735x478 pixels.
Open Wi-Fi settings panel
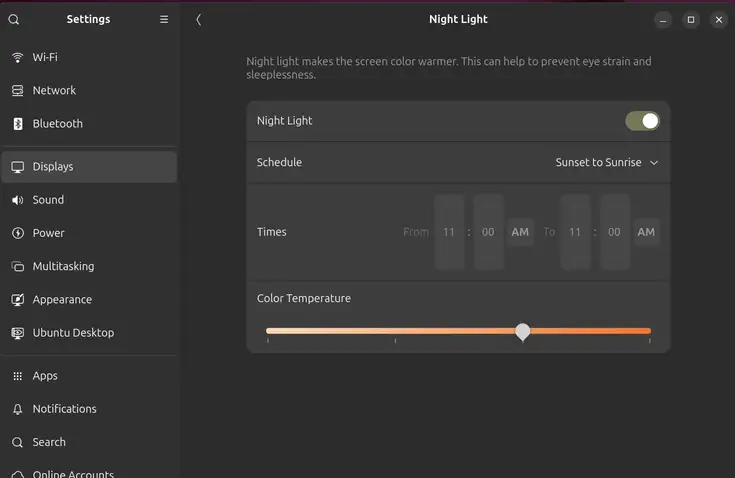tap(89, 57)
